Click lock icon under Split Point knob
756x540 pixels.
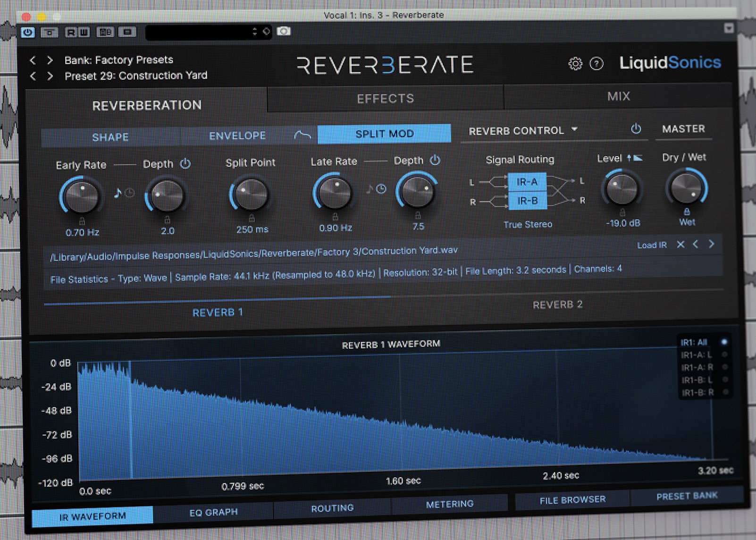[252, 218]
